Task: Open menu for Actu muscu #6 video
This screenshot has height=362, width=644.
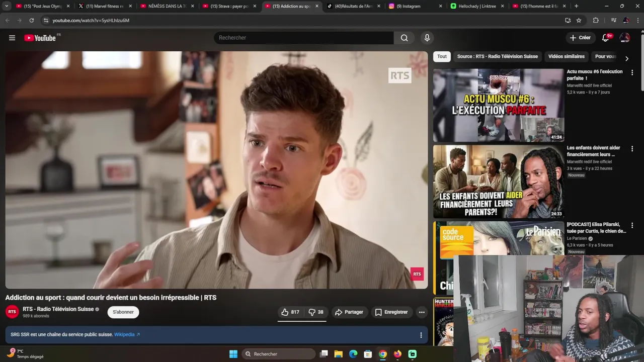Action: pyautogui.click(x=632, y=72)
